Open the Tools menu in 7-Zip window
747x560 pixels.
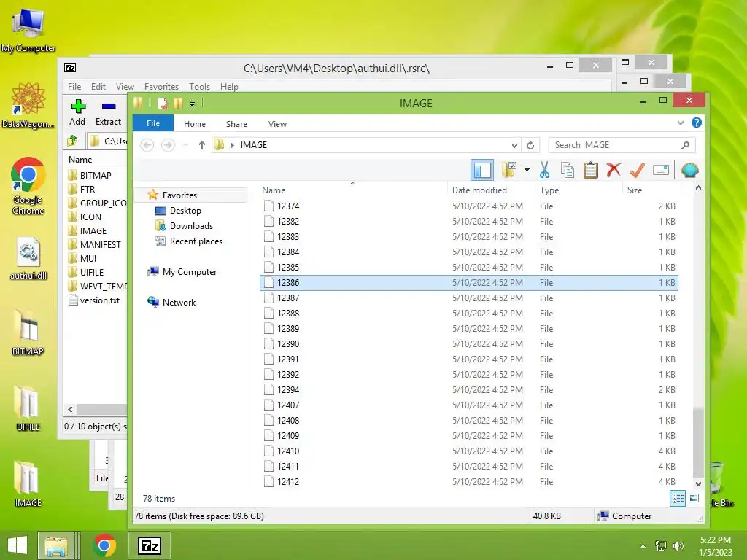[199, 87]
